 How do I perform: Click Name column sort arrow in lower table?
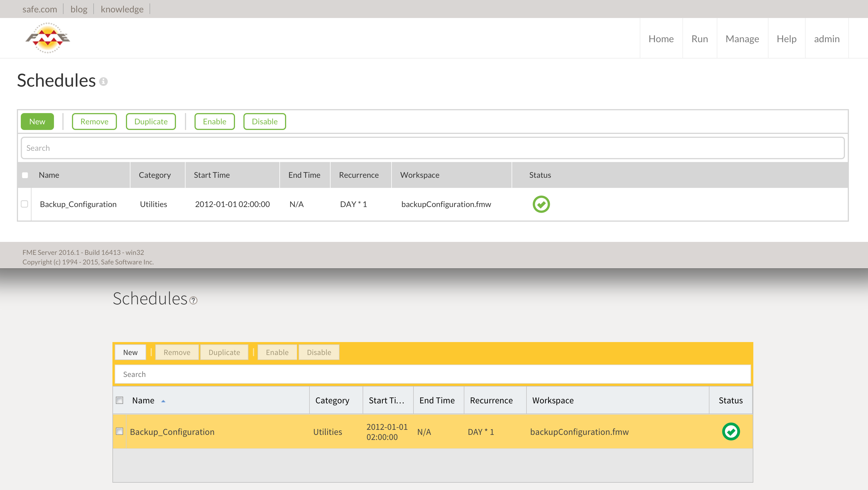[x=163, y=401]
